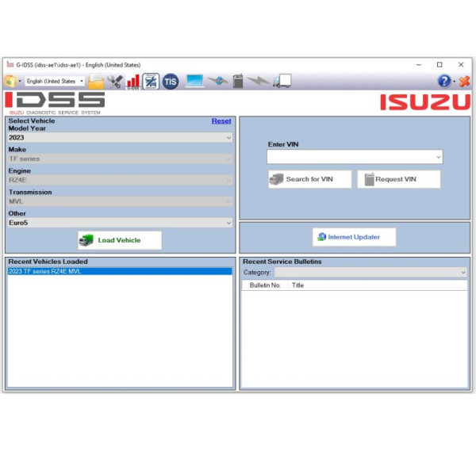
Task: Open the blue help question mark icon
Action: point(444,81)
